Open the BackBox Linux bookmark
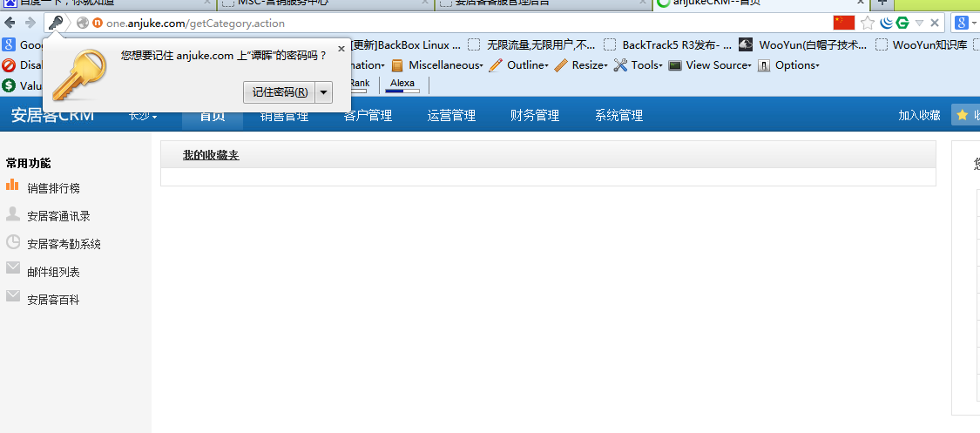 (406, 45)
